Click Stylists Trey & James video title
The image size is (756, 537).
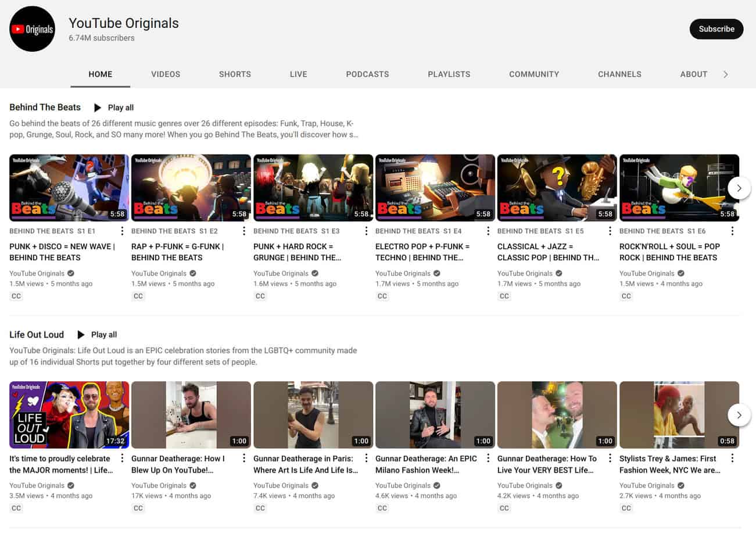pos(669,464)
